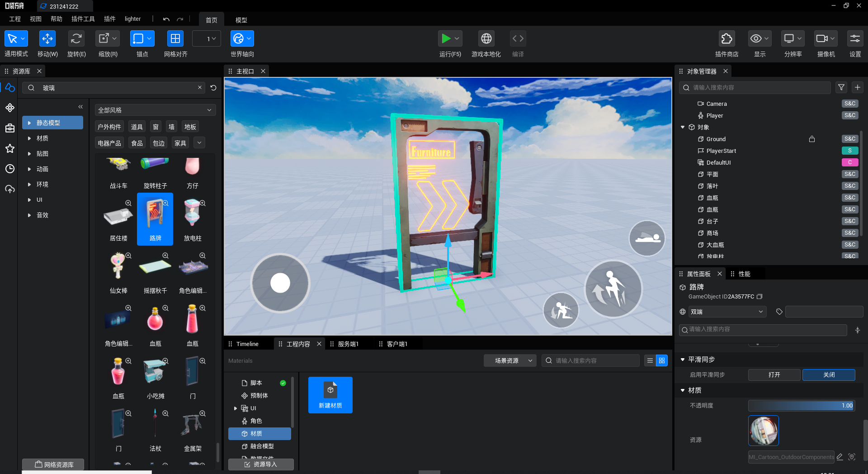Open the 双端 dropdown in properties
The width and height of the screenshot is (868, 474).
coord(727,312)
